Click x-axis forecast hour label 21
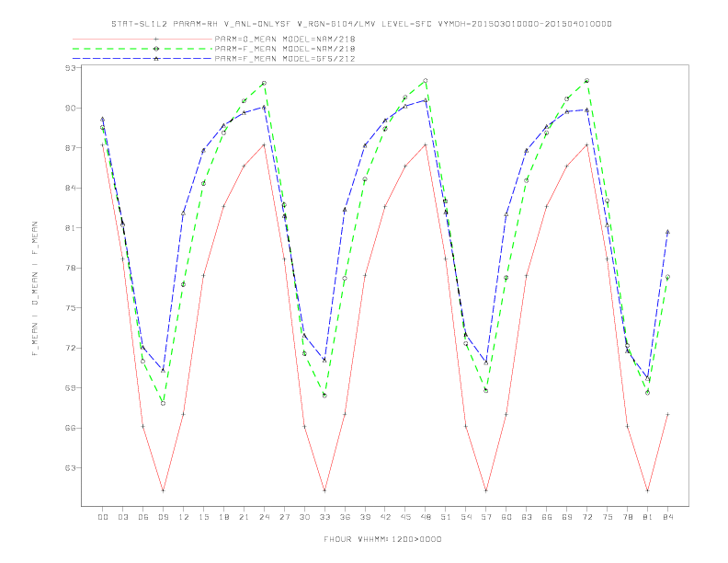The width and height of the screenshot is (728, 563). (x=244, y=517)
